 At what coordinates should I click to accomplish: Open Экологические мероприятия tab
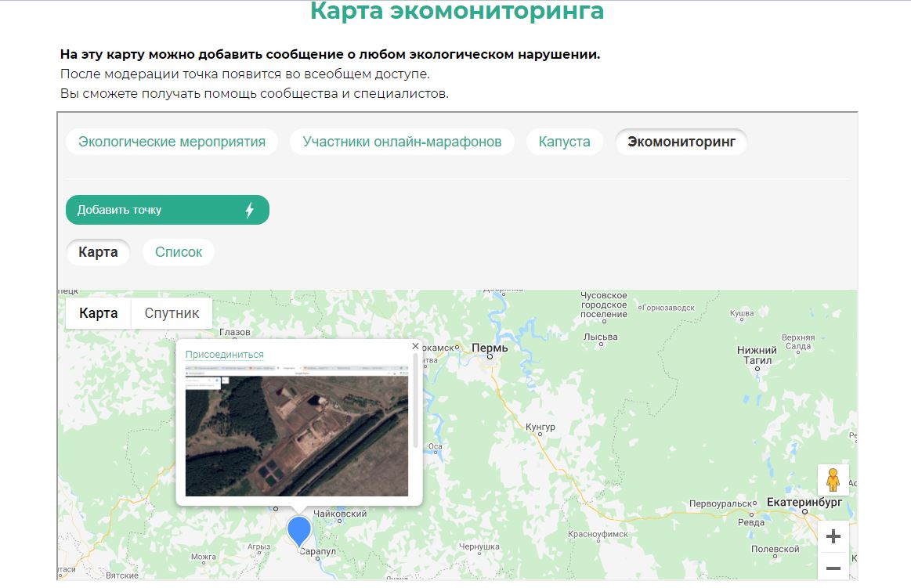tap(172, 142)
